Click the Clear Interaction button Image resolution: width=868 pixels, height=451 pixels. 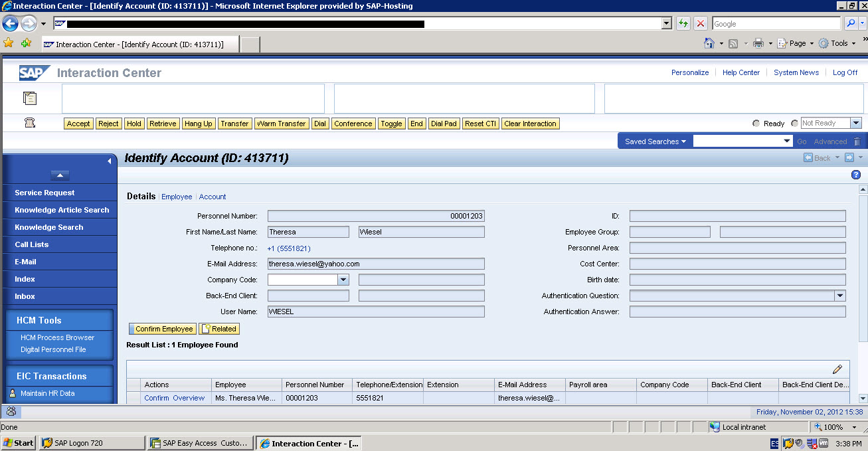pyautogui.click(x=530, y=124)
